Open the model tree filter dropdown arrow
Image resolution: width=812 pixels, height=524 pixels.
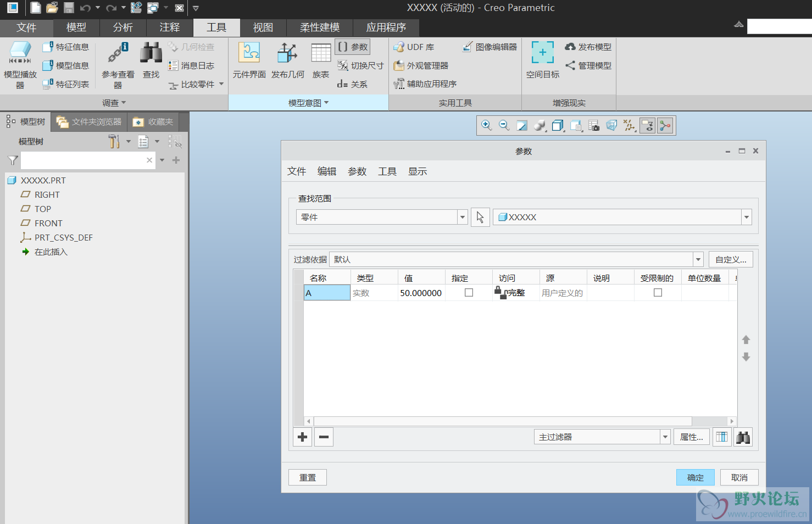(162, 160)
